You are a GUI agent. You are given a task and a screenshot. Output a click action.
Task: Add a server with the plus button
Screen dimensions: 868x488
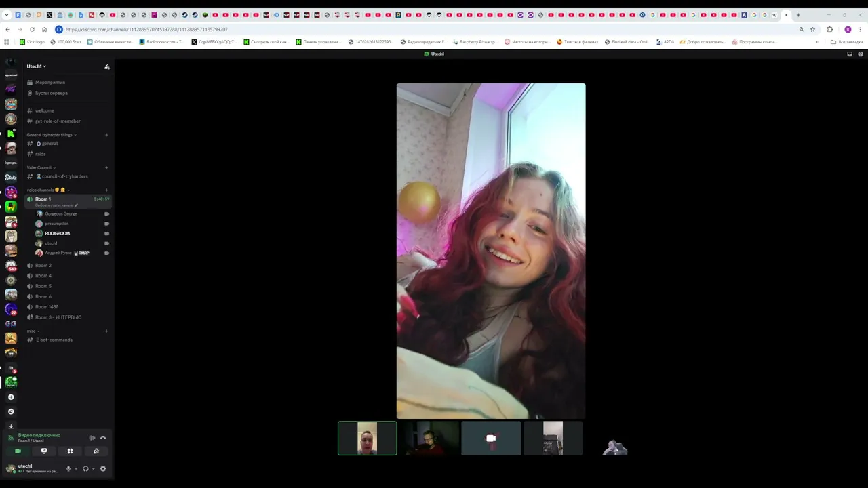click(11, 397)
